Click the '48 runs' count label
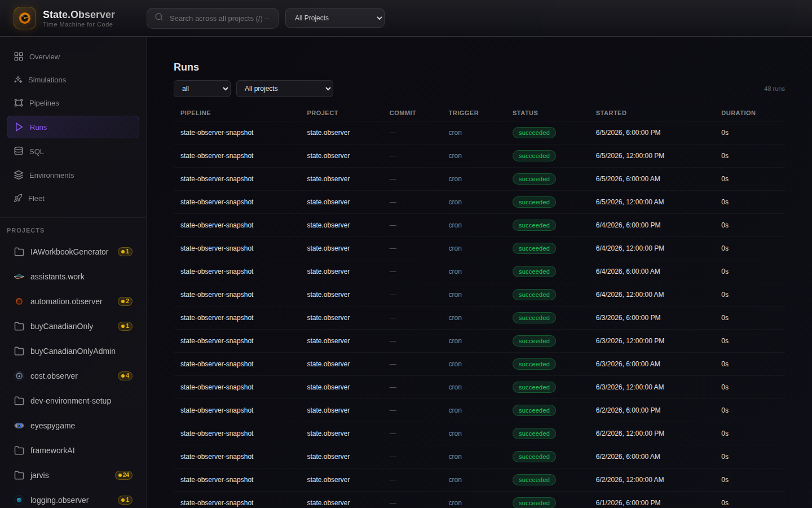 click(774, 89)
